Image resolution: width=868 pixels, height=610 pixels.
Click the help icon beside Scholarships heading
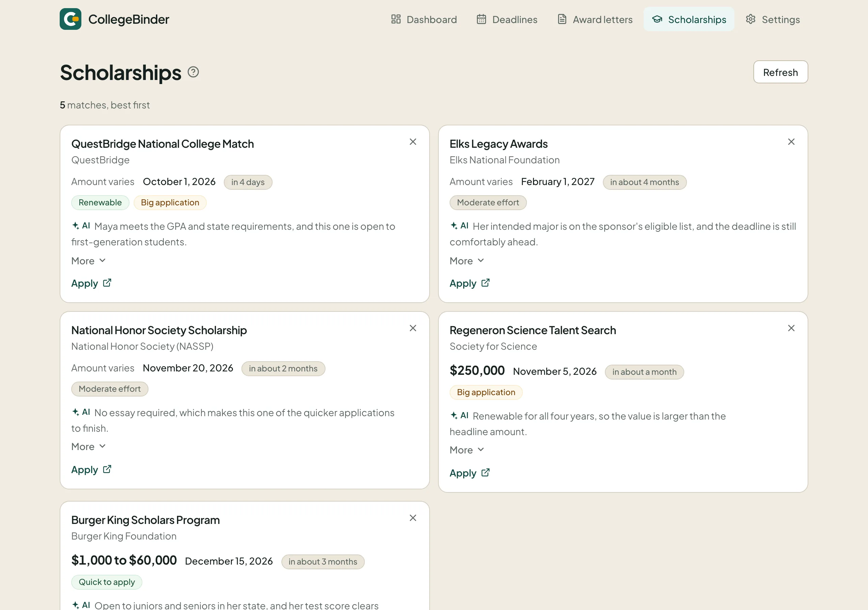tap(193, 72)
